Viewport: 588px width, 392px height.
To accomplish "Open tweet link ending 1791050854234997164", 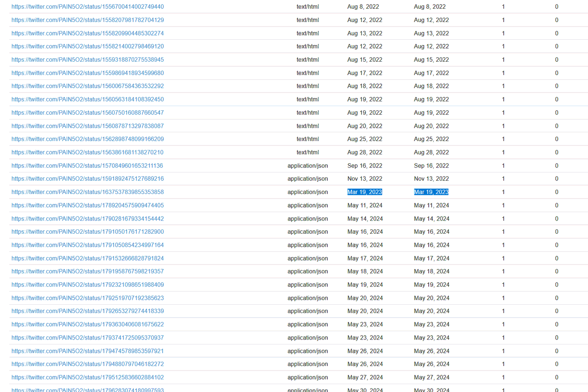I will tap(88, 245).
